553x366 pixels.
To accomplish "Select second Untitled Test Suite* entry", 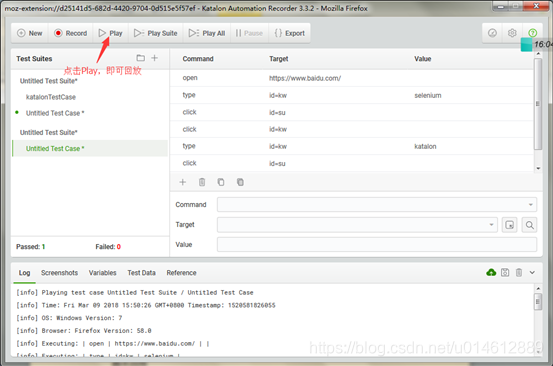I will click(x=49, y=132).
